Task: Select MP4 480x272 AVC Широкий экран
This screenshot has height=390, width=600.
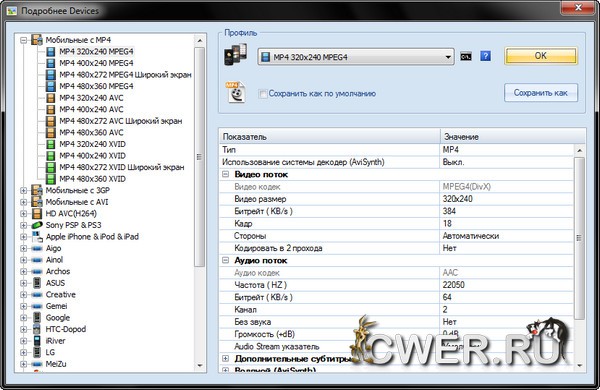Action: [121, 121]
